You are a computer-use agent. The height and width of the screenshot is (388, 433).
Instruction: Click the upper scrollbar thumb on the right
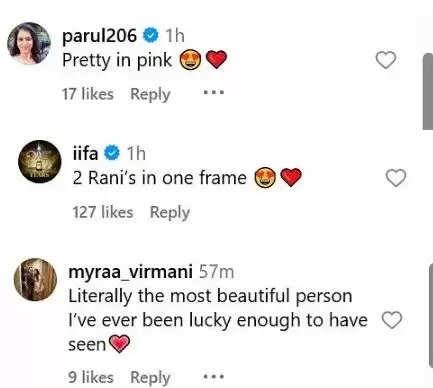coord(428,92)
